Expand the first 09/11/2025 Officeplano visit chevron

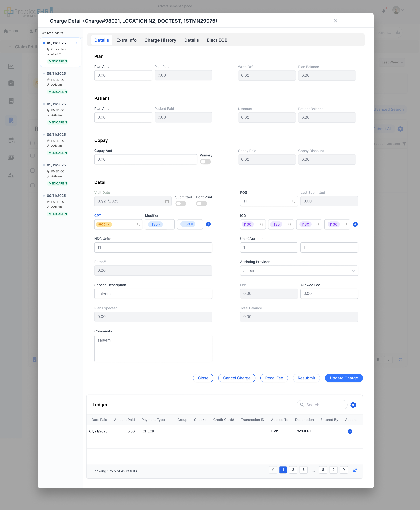click(76, 43)
